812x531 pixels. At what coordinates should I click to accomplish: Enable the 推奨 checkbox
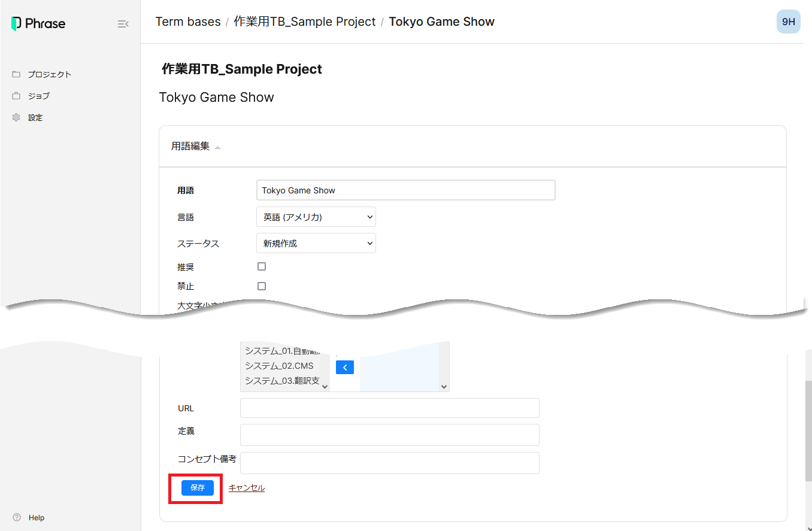[262, 266]
